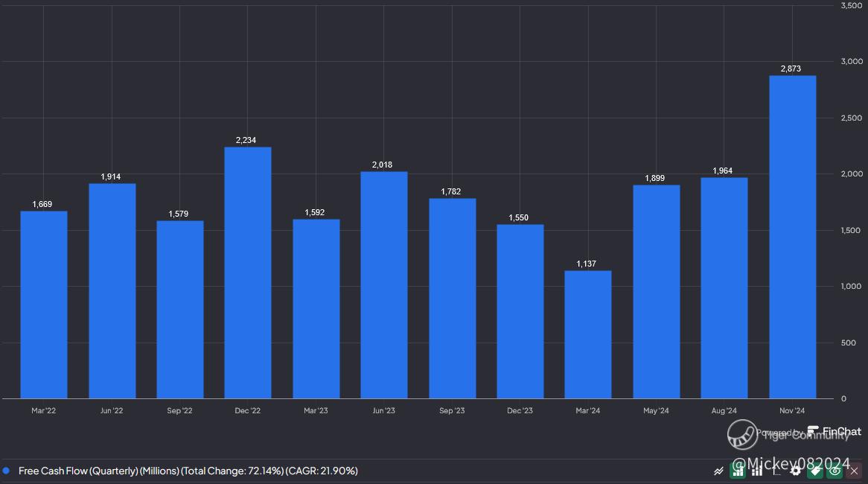Click the 2,018 data label
This screenshot has width=868, height=484.
tap(382, 165)
